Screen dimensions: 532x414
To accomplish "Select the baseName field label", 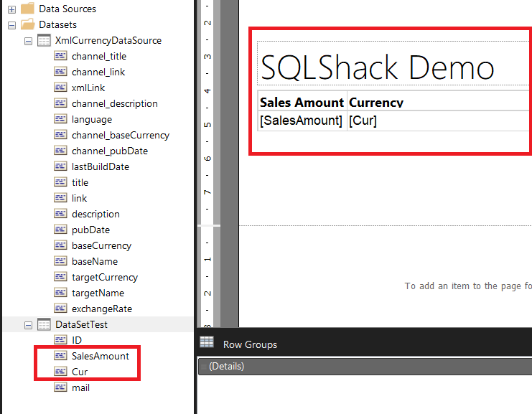I will [95, 261].
